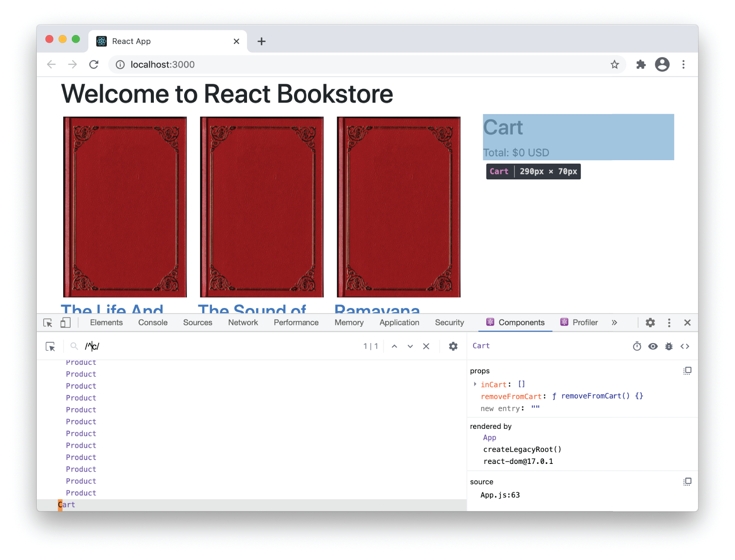
Task: Click the stopwatch icon to suspend Cart
Action: pyautogui.click(x=637, y=346)
